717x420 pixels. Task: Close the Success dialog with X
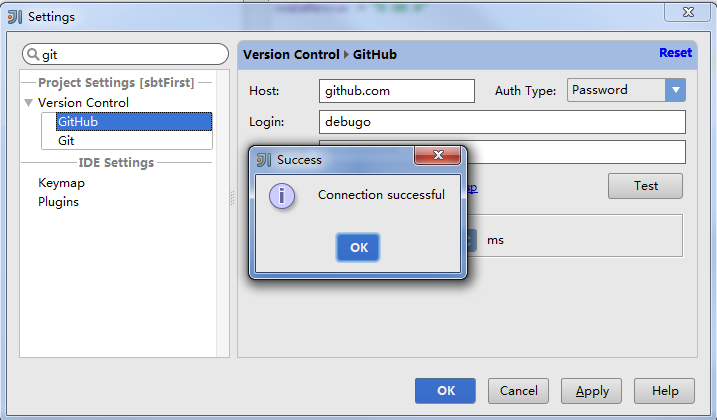coord(438,155)
